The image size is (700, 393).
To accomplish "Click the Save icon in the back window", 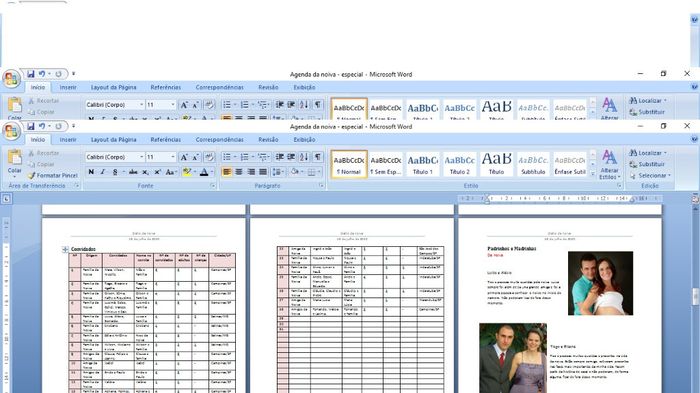I will pyautogui.click(x=30, y=74).
